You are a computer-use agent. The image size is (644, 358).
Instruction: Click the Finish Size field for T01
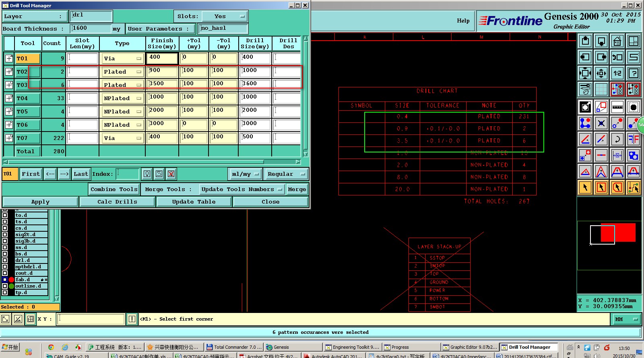pos(162,58)
